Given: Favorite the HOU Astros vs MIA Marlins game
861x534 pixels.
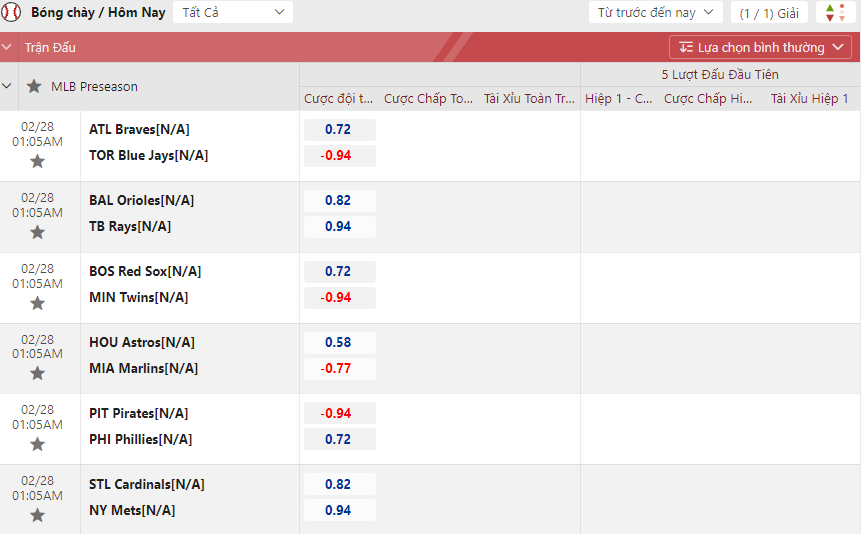Looking at the screenshot, I should (x=38, y=373).
